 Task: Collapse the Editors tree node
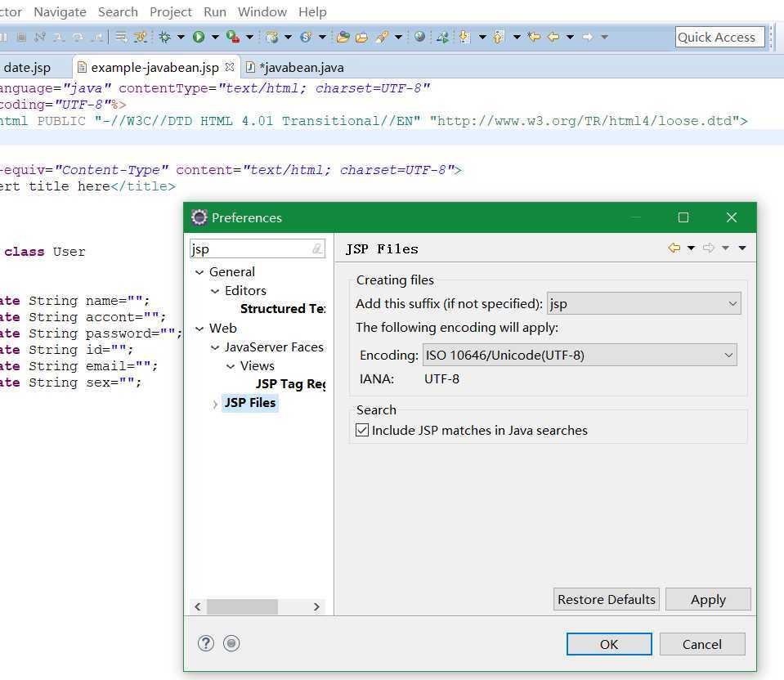pos(214,291)
